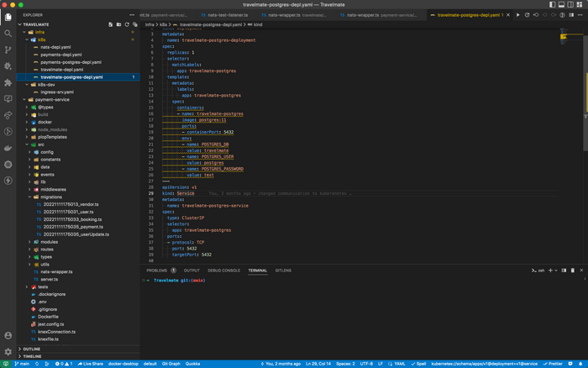Open Explorer views and more actions menu
588x368 pixels.
click(x=132, y=15)
